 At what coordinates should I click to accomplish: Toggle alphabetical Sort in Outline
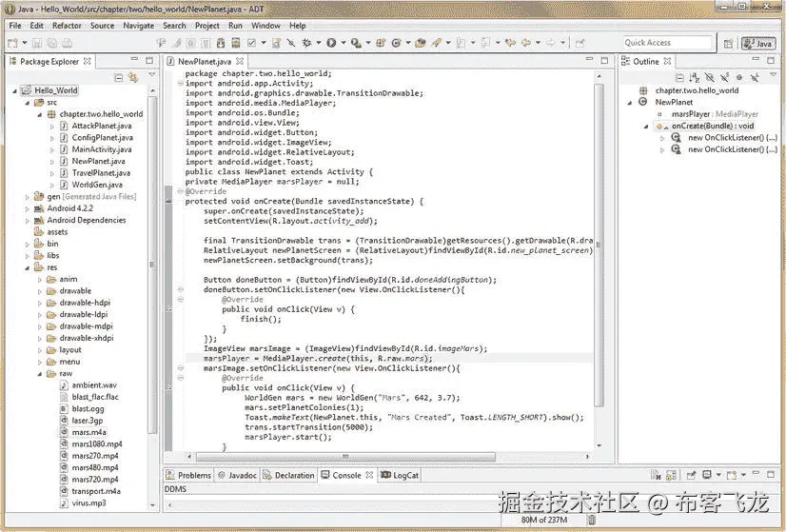tap(695, 78)
